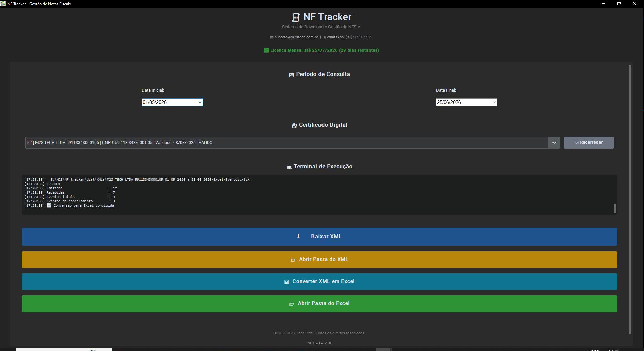
Task: Click the terminal line with Eventos.xlsx path
Action: (137, 180)
